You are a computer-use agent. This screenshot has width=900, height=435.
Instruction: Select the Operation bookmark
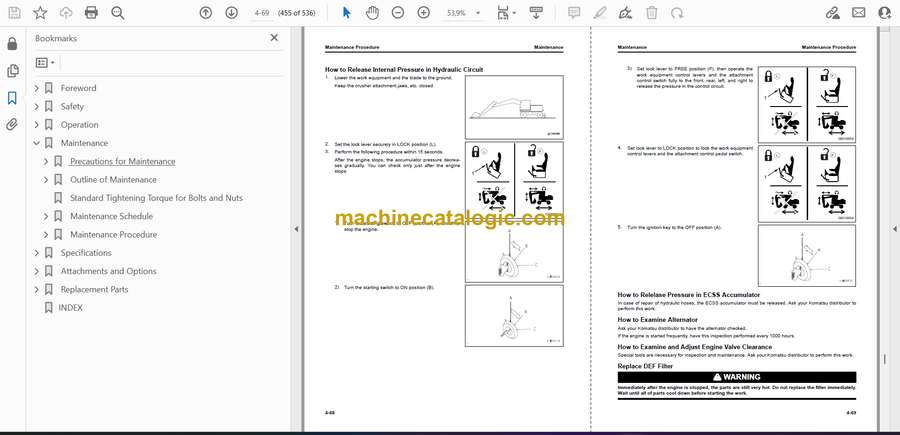(x=79, y=125)
